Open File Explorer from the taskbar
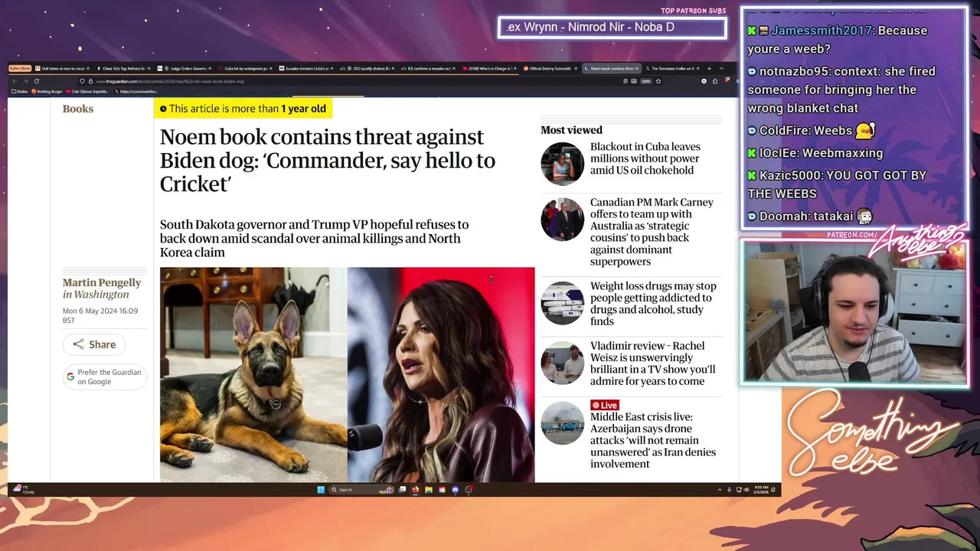This screenshot has height=551, width=980. 429,490
